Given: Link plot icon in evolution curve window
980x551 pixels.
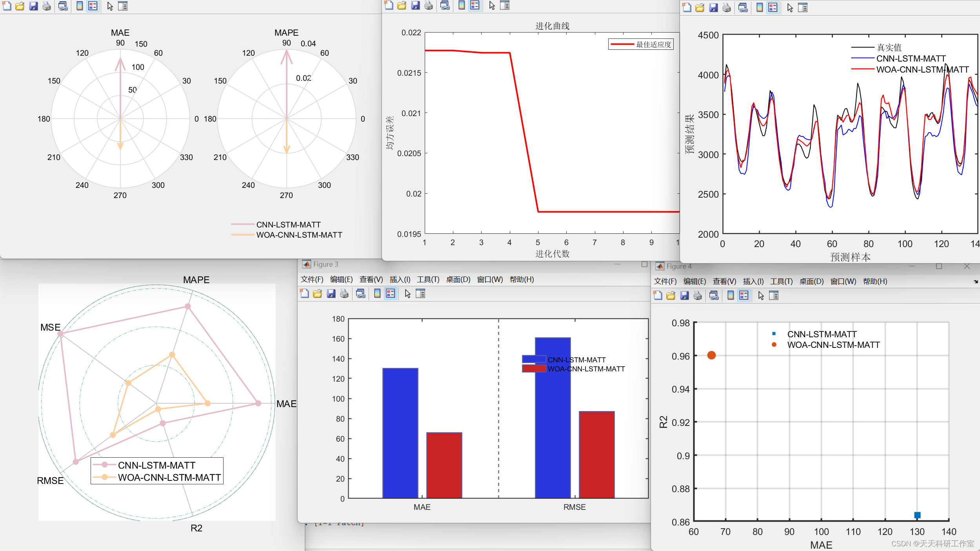Looking at the screenshot, I should click(445, 5).
